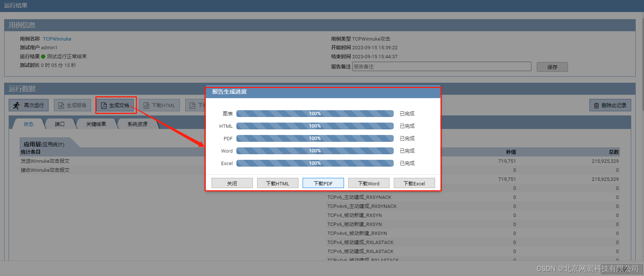Click 下载Excel in the progress dialog

tap(414, 183)
